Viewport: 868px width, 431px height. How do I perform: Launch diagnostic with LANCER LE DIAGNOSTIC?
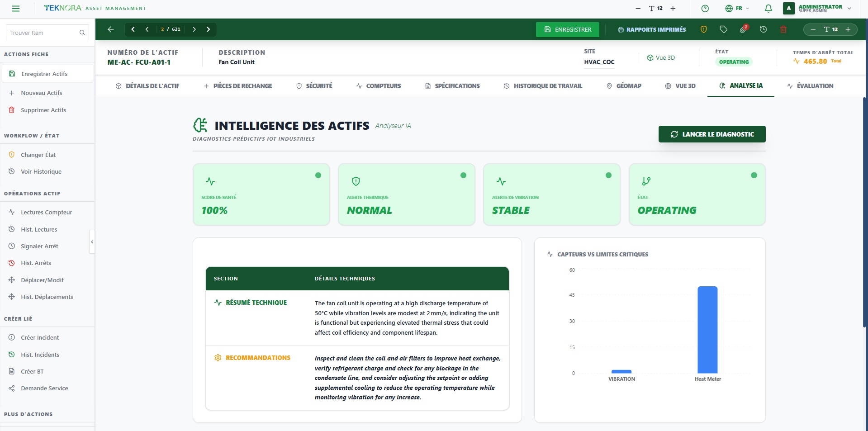(712, 134)
